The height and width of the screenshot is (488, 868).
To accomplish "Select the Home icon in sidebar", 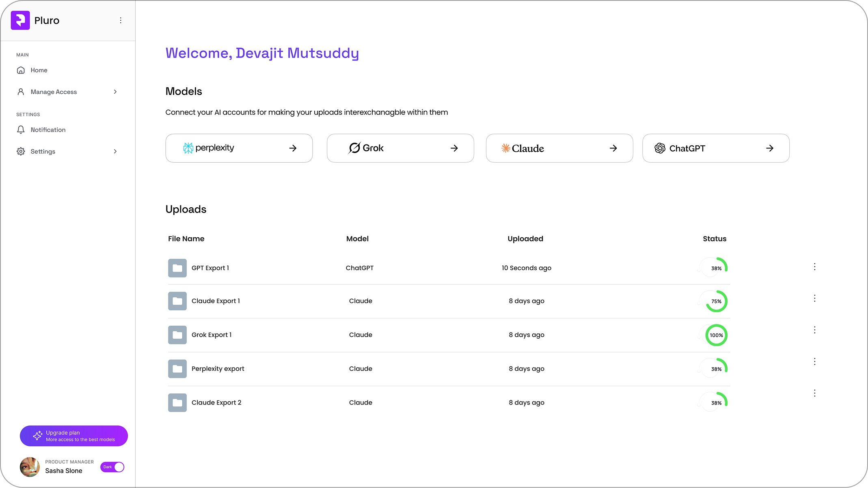I will pos(21,70).
